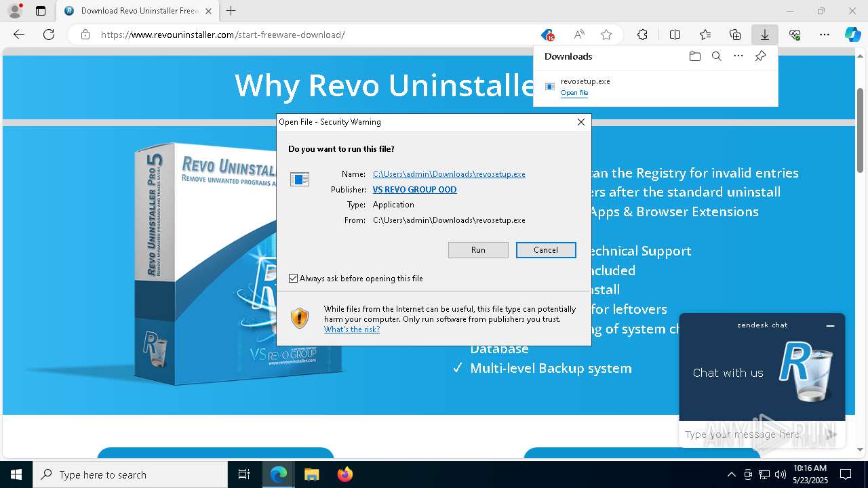Open Copilot sidebar icon

pyautogui.click(x=853, y=35)
